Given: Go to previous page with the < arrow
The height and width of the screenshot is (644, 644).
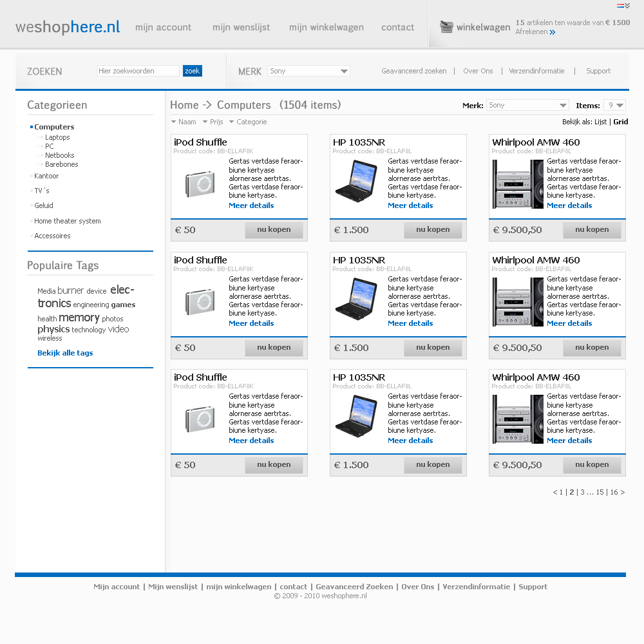Looking at the screenshot, I should (555, 492).
